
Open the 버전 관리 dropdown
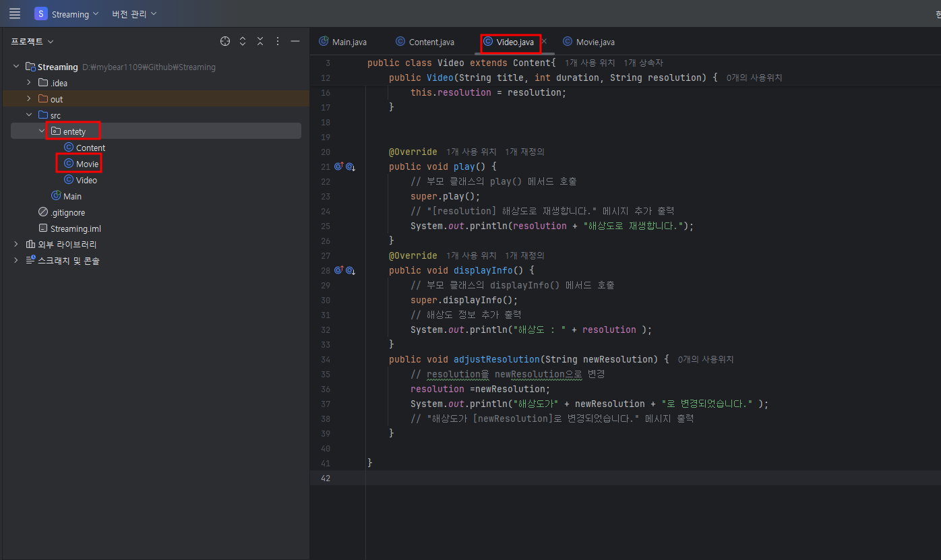tap(134, 13)
